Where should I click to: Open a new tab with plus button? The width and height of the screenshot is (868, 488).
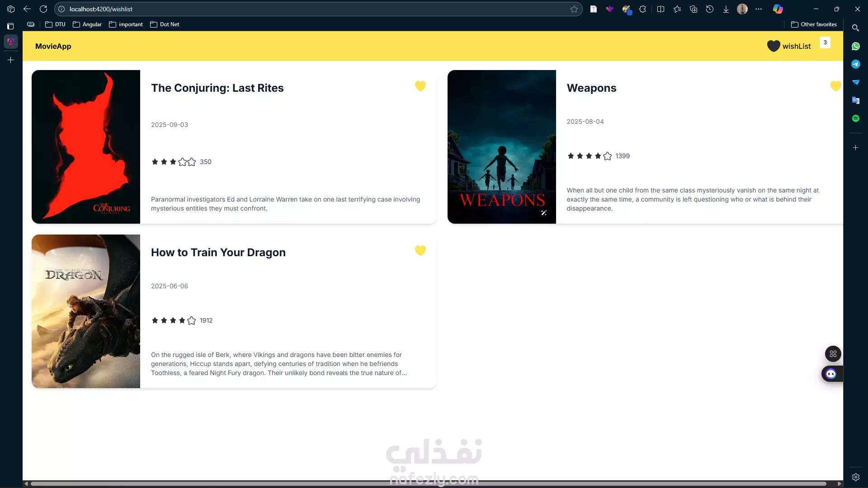11,60
